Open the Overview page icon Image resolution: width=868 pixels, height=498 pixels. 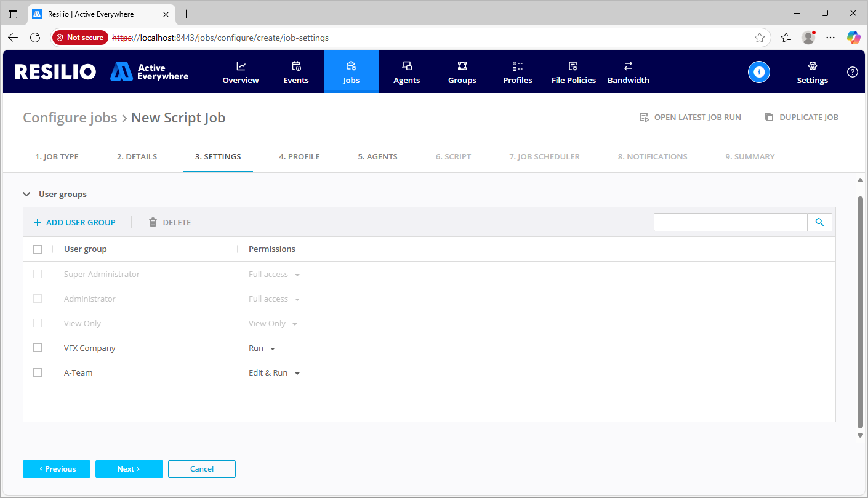click(x=241, y=66)
